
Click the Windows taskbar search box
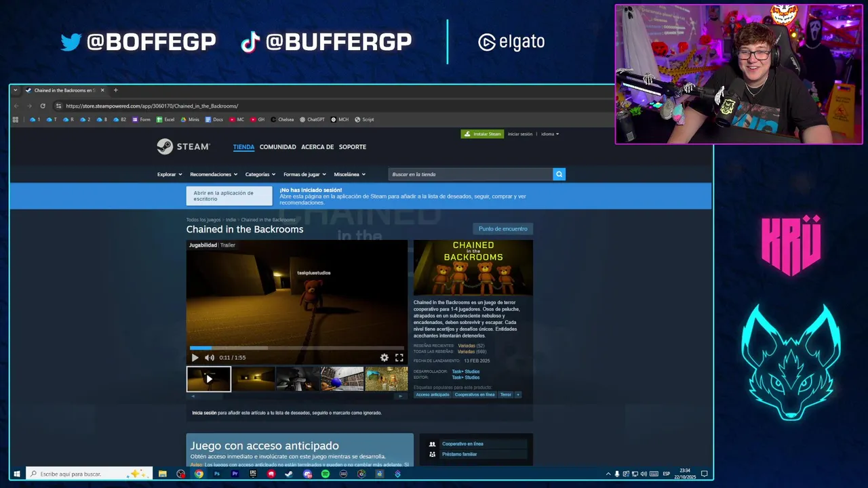click(90, 474)
